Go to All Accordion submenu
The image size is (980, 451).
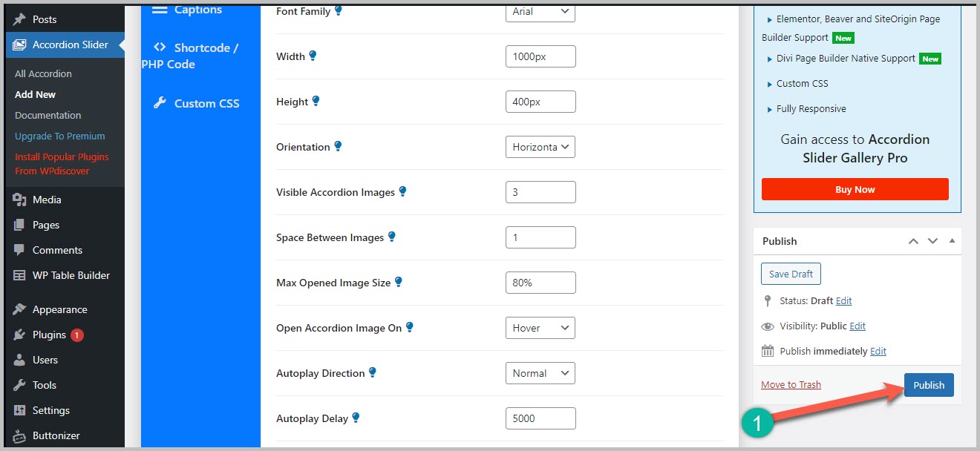point(43,73)
